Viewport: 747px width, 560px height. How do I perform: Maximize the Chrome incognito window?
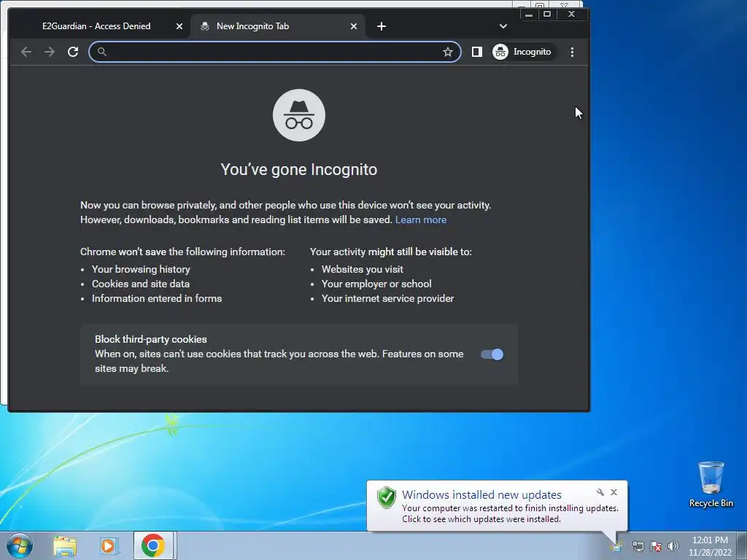547,15
